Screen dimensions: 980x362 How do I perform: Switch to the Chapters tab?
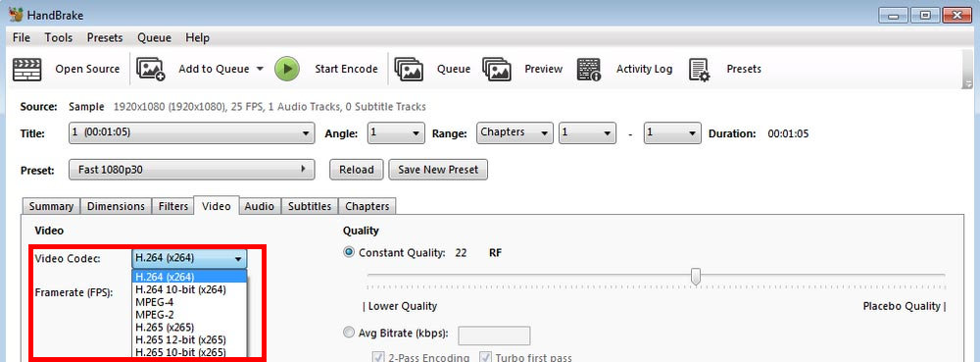coord(367,206)
